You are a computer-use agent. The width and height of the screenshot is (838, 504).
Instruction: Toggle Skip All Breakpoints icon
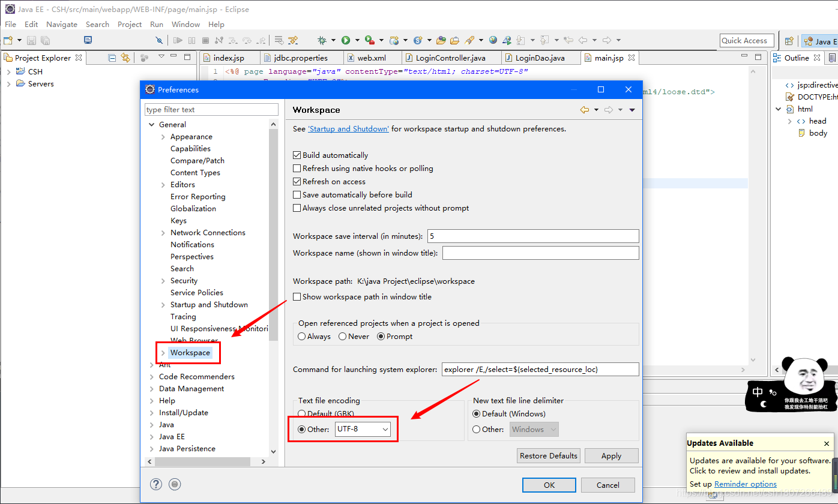(159, 40)
